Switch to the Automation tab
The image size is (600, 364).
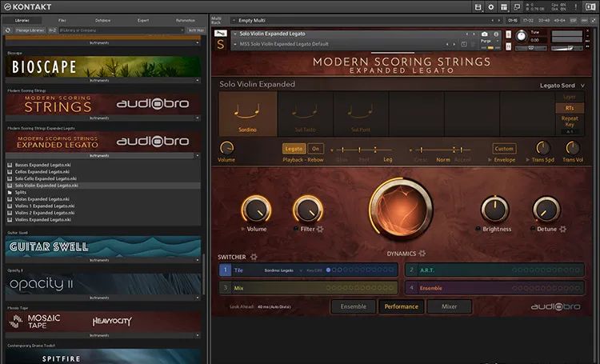pyautogui.click(x=186, y=20)
